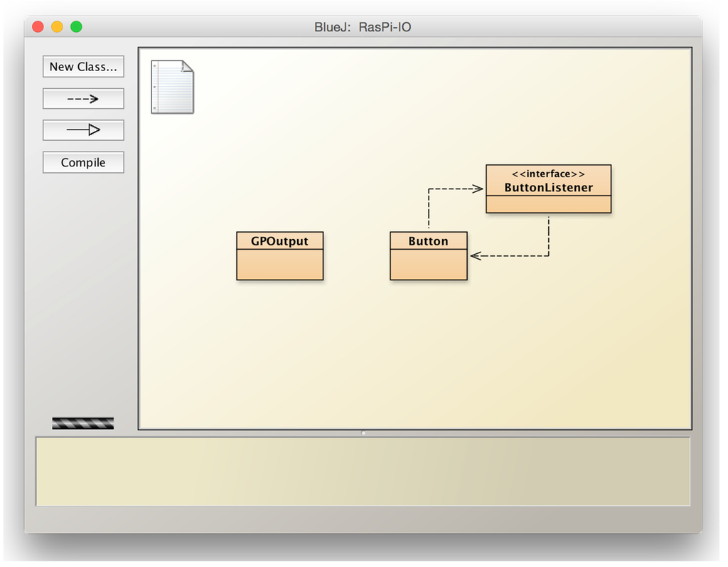
Task: Select the GPOutput class name header
Action: [x=279, y=241]
